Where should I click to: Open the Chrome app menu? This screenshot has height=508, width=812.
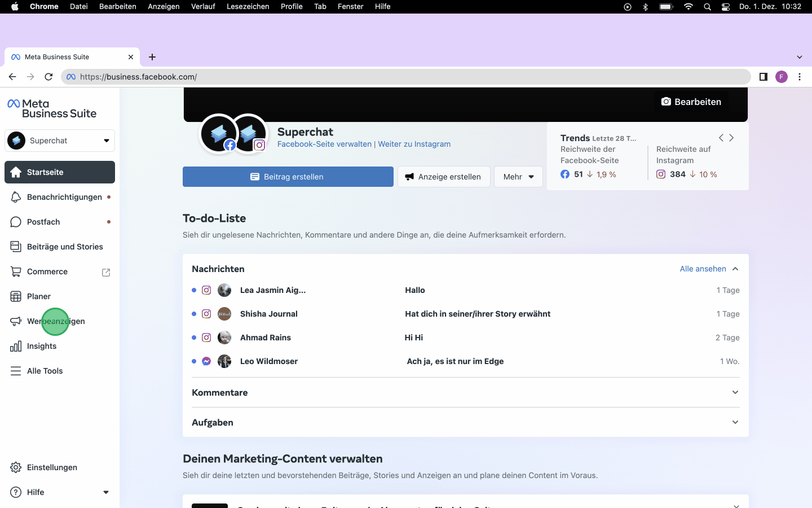[x=44, y=7]
